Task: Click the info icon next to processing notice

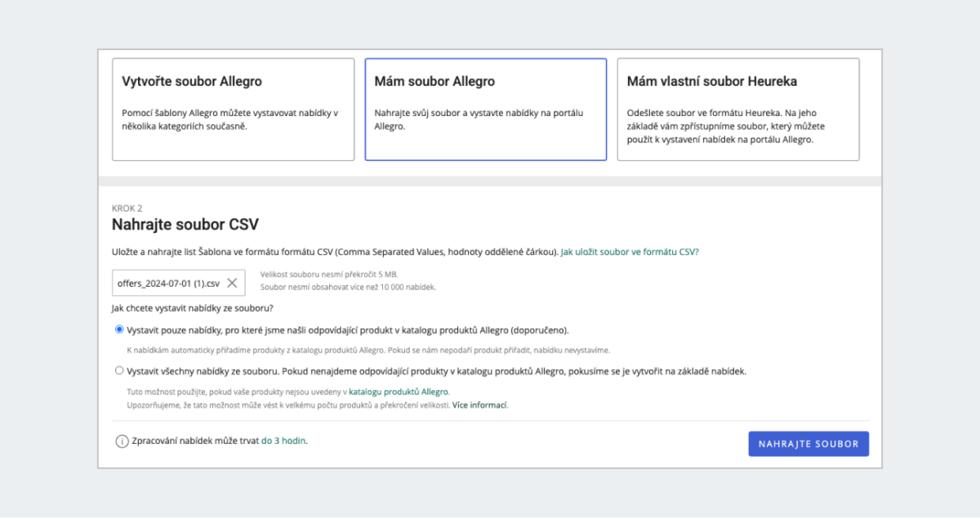Action: click(122, 441)
